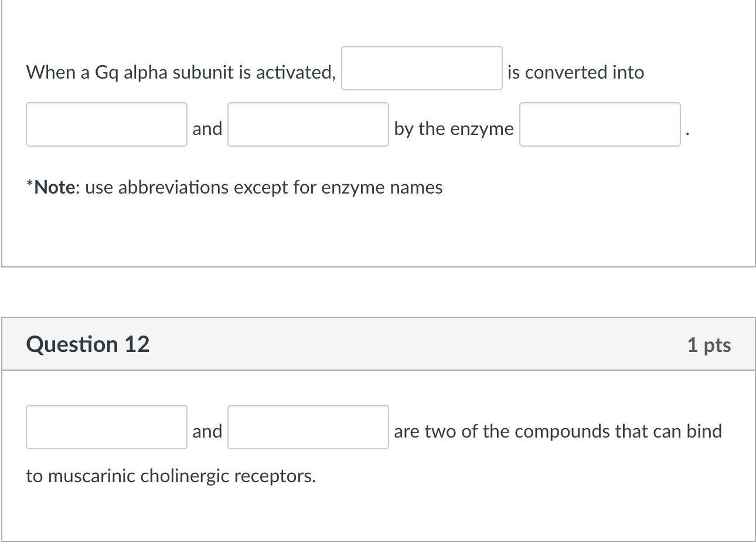Image resolution: width=756 pixels, height=542 pixels.
Task: Click "to muscarinic cholinergic receptors." text
Action: [x=171, y=476]
